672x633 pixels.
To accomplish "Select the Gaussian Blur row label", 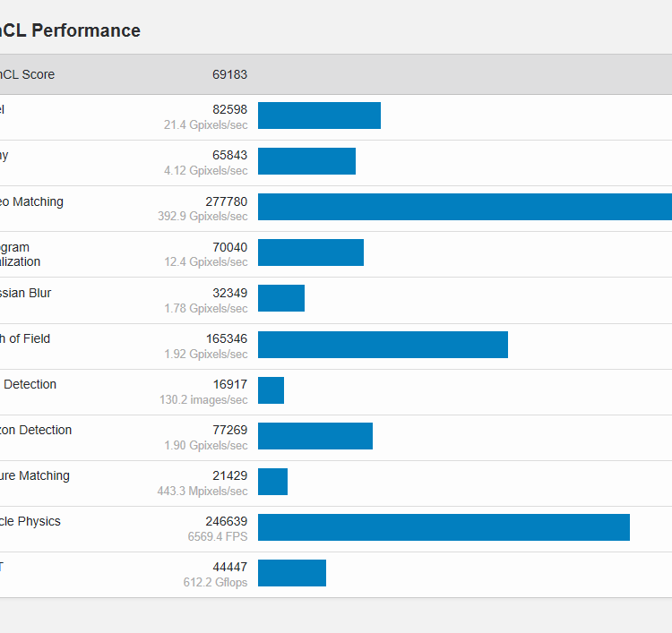I will (25, 293).
